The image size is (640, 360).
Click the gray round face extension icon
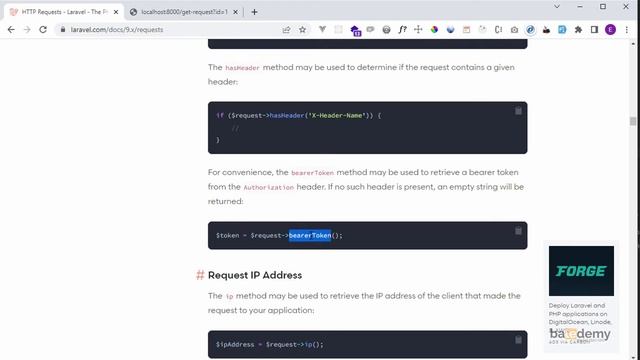(x=387, y=29)
